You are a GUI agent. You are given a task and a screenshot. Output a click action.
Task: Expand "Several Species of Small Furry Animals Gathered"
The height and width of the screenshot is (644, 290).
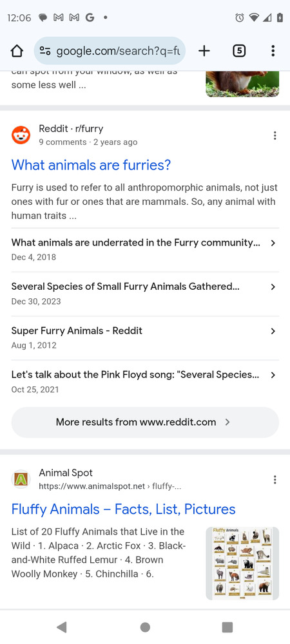point(144,294)
